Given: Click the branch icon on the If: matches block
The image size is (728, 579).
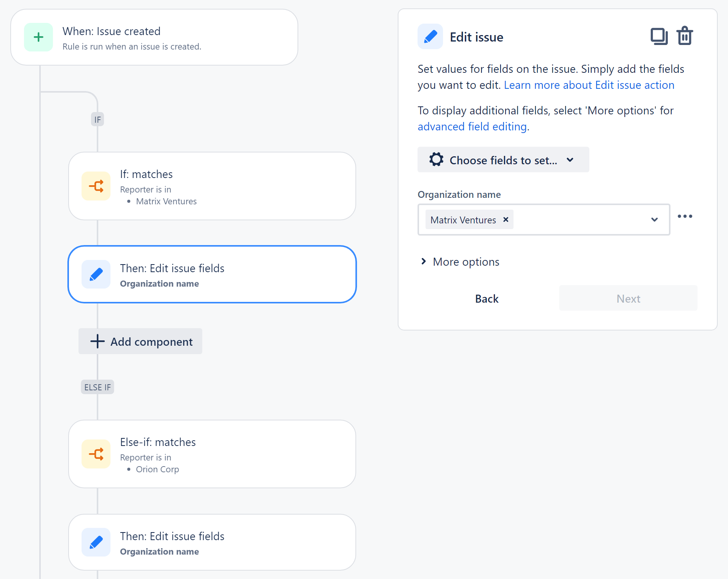Looking at the screenshot, I should [x=96, y=186].
